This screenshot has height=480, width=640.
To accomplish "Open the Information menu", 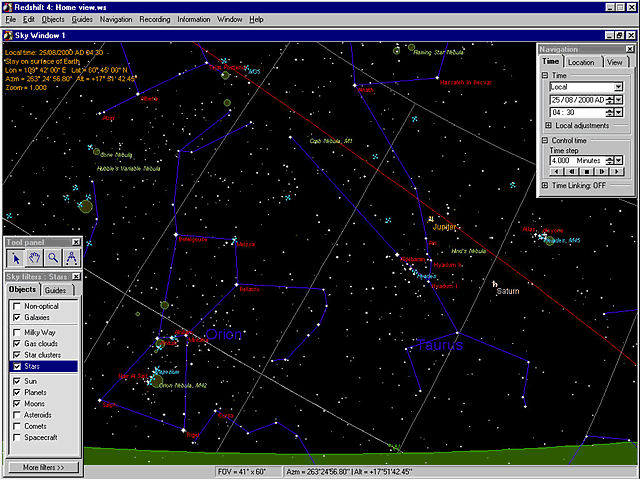I will pos(193,19).
